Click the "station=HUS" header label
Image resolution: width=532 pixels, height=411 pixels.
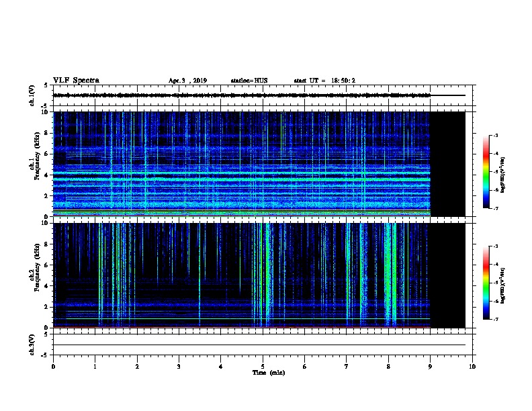[249, 81]
